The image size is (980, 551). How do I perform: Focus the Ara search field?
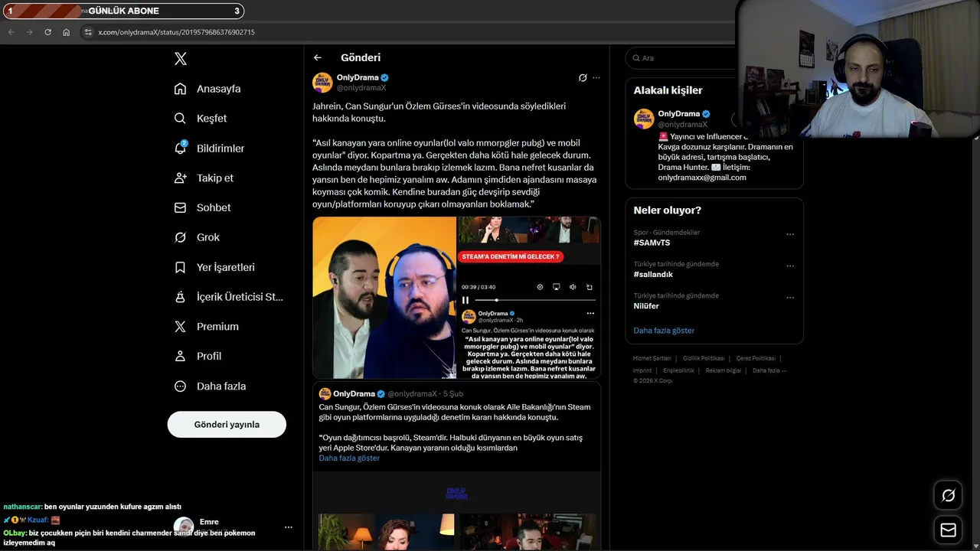(x=681, y=58)
